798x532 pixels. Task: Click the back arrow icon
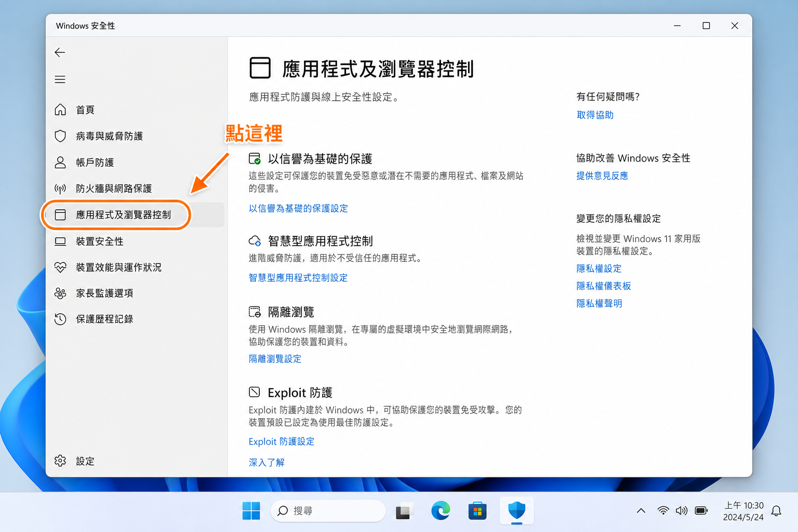(60, 52)
